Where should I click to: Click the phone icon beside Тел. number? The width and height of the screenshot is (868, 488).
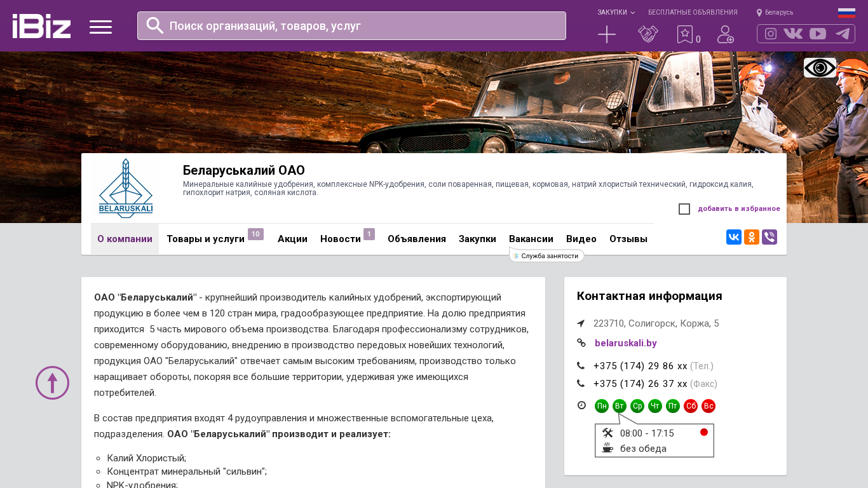point(581,365)
